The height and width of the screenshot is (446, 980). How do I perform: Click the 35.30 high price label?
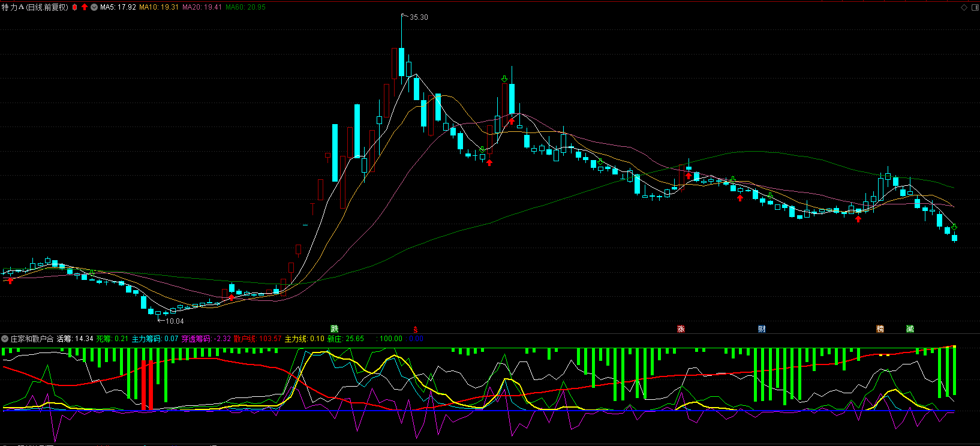[419, 17]
